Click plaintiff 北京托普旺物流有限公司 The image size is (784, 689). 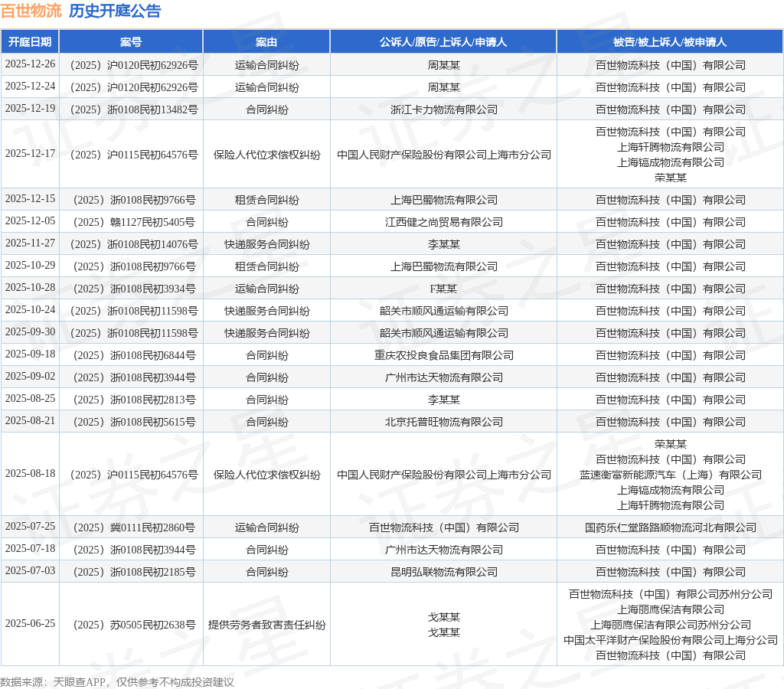(443, 422)
